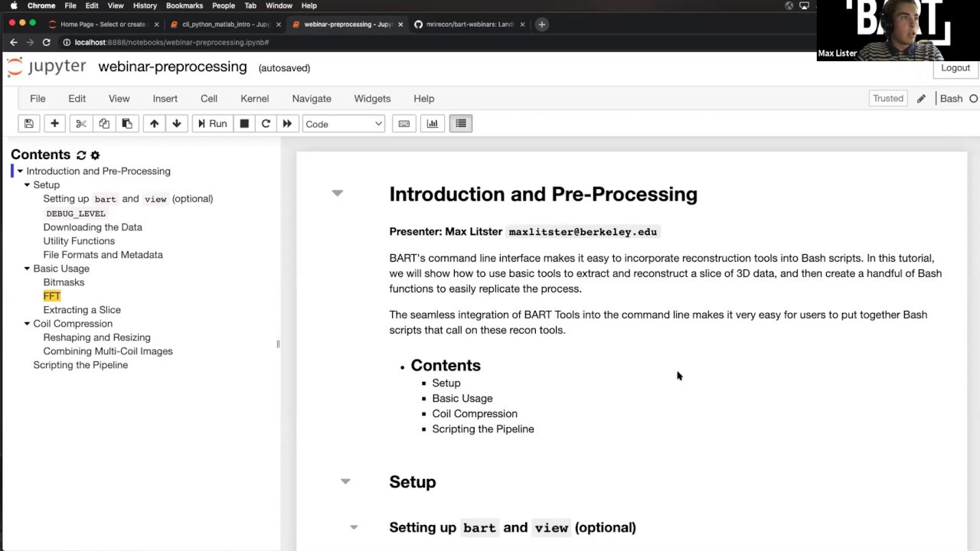Paste cells below icon

pos(127,124)
